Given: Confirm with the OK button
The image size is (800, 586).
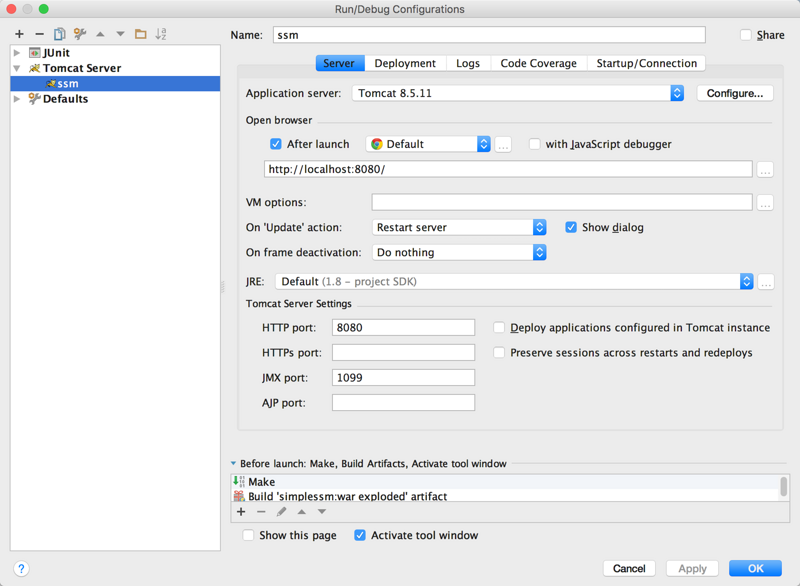Looking at the screenshot, I should click(755, 568).
